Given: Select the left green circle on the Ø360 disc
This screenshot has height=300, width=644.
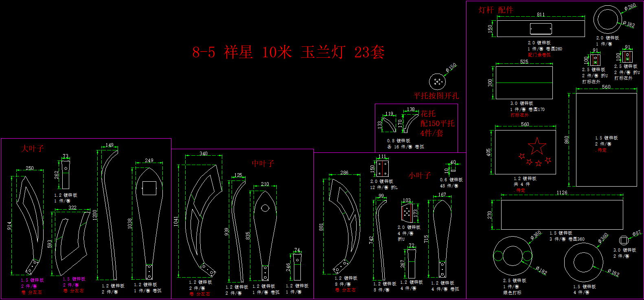Looking at the screenshot, I should click(498, 256).
